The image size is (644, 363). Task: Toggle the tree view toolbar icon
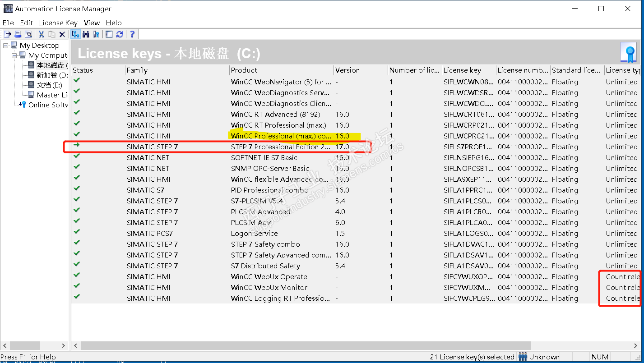75,34
